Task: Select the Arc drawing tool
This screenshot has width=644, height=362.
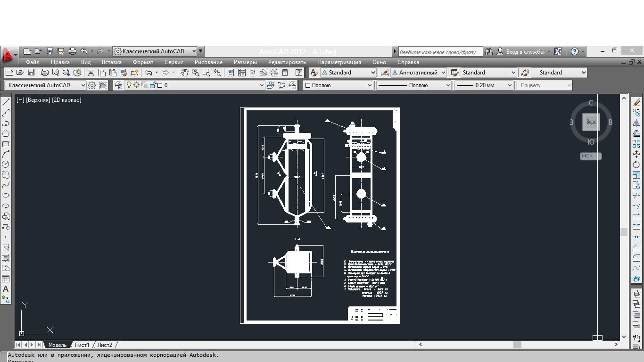Action: (6, 154)
